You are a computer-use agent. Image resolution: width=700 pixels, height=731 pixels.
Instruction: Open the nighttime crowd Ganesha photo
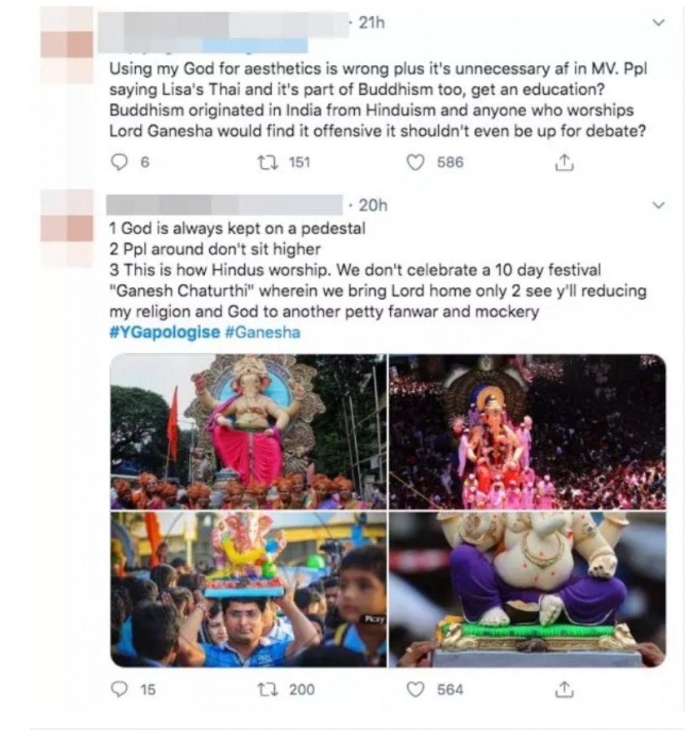(x=528, y=432)
